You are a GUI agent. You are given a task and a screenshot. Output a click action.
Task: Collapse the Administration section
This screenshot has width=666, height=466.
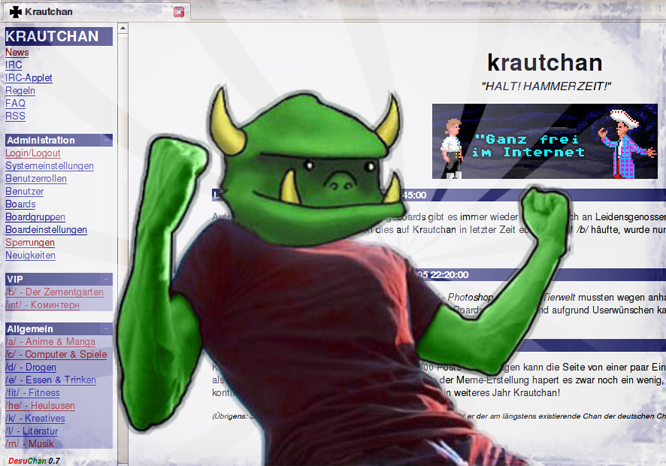click(x=106, y=140)
